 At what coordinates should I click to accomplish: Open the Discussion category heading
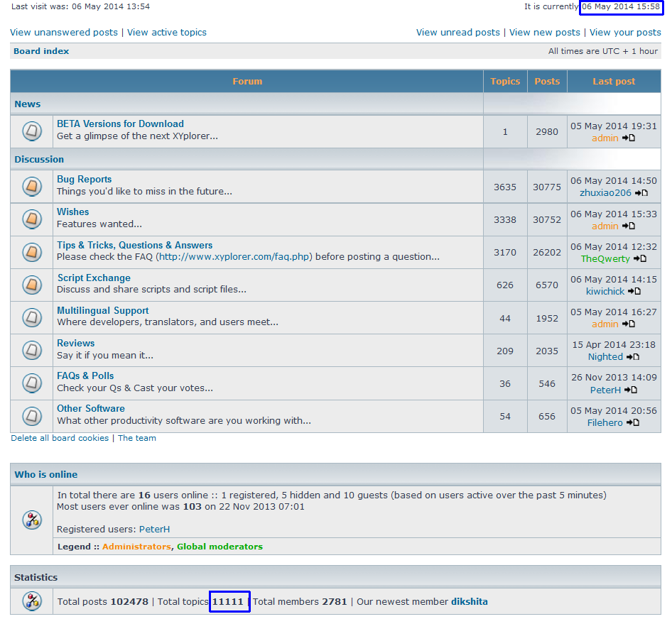pyautogui.click(x=39, y=160)
